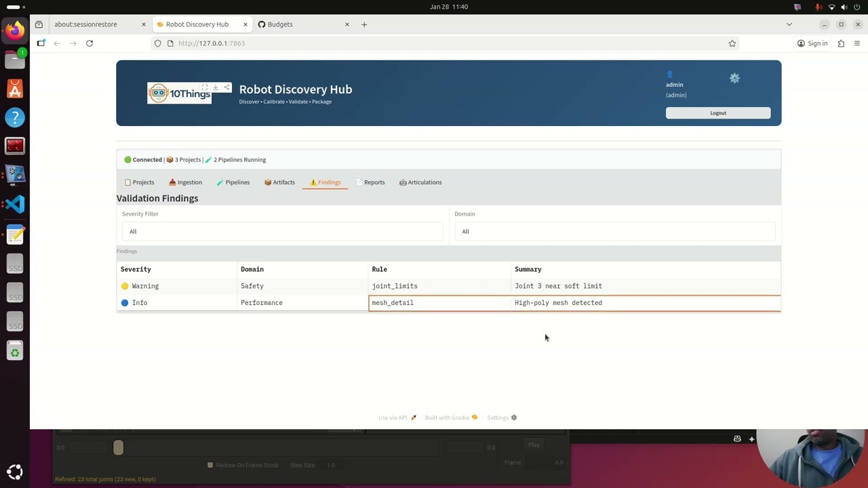The height and width of the screenshot is (488, 868).
Task: Open the Use via API link
Action: [x=397, y=418]
